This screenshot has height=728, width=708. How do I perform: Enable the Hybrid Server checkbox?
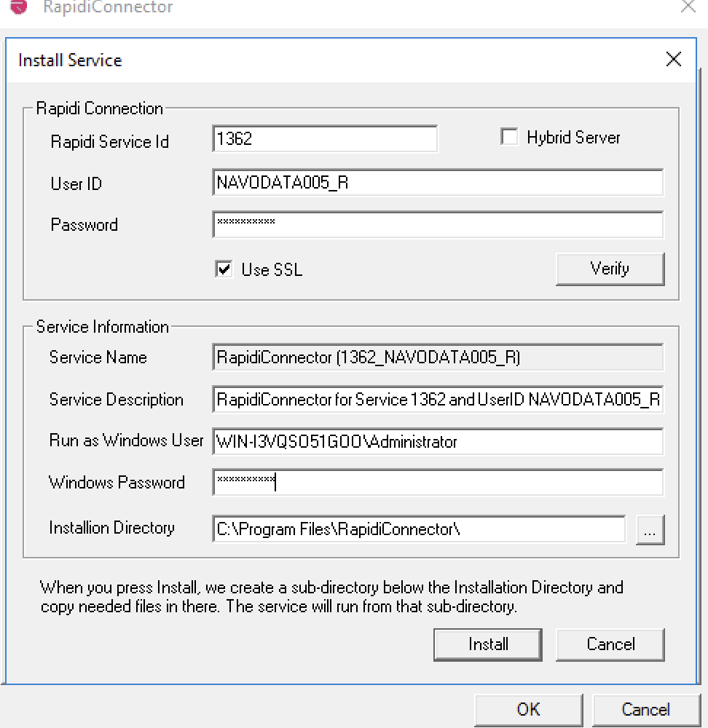pos(509,137)
